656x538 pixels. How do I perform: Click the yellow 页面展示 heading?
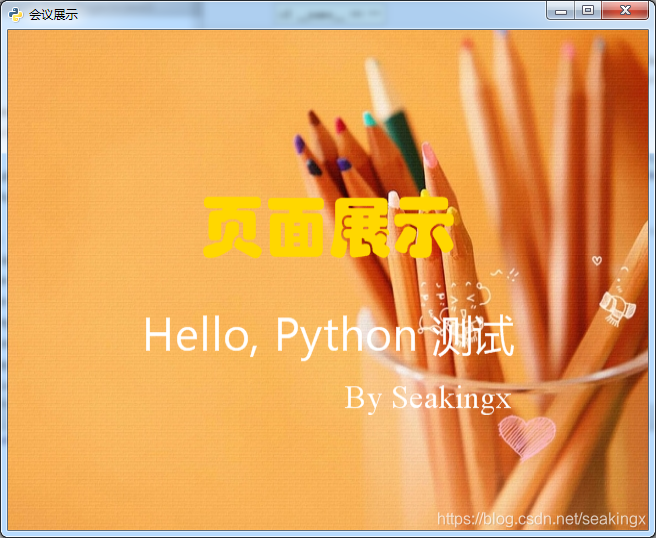tap(329, 226)
